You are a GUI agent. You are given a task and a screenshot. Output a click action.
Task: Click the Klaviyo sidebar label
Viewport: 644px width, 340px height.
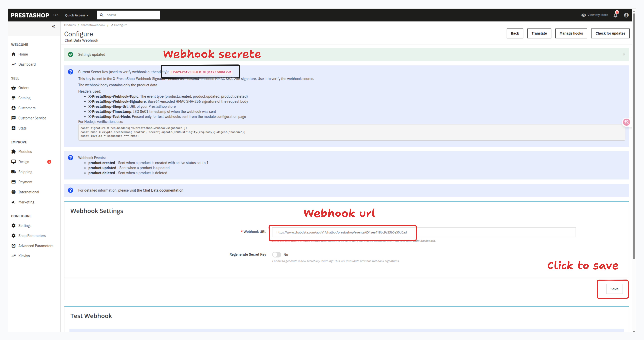click(24, 256)
